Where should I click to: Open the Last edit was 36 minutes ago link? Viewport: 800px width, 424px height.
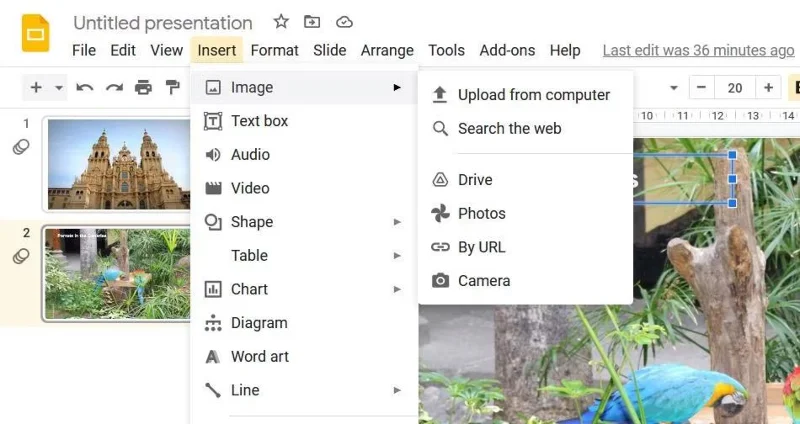pos(698,51)
